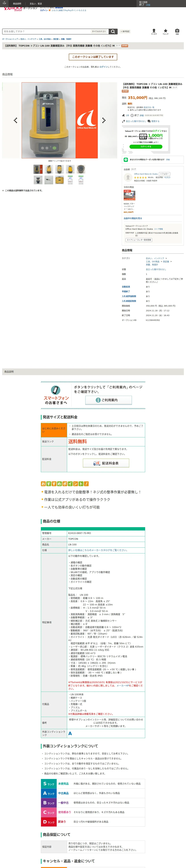Click ストアニュースレター配信登録 button

click(139, 240)
